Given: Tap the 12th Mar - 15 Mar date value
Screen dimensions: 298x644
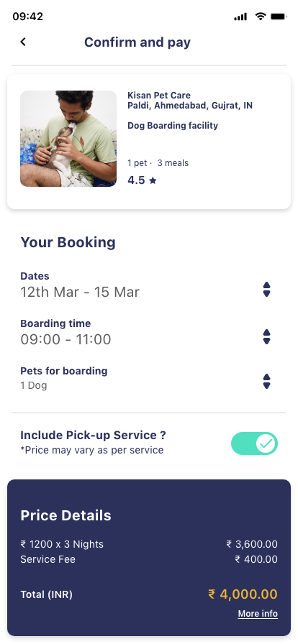Looking at the screenshot, I should coord(80,292).
